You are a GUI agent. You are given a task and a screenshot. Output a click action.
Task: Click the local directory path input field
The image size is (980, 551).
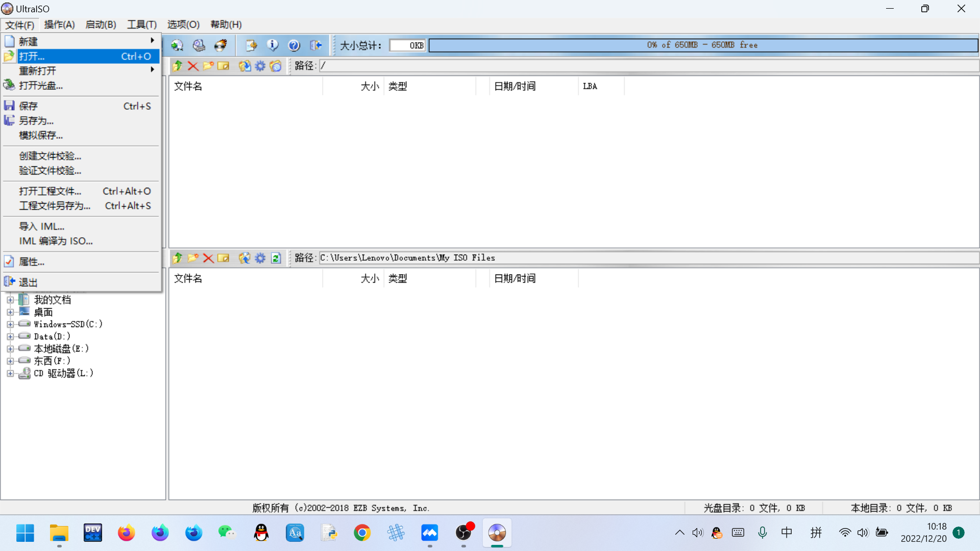click(x=647, y=258)
